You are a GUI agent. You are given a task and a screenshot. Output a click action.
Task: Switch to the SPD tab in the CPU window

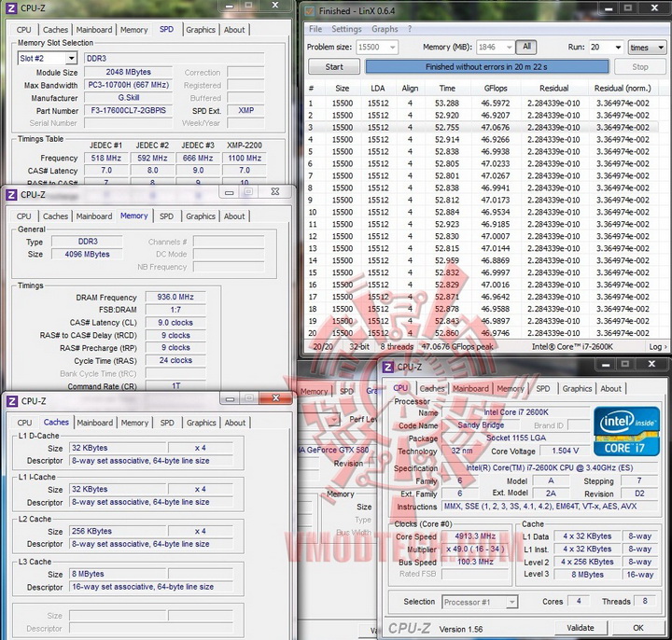coord(543,388)
